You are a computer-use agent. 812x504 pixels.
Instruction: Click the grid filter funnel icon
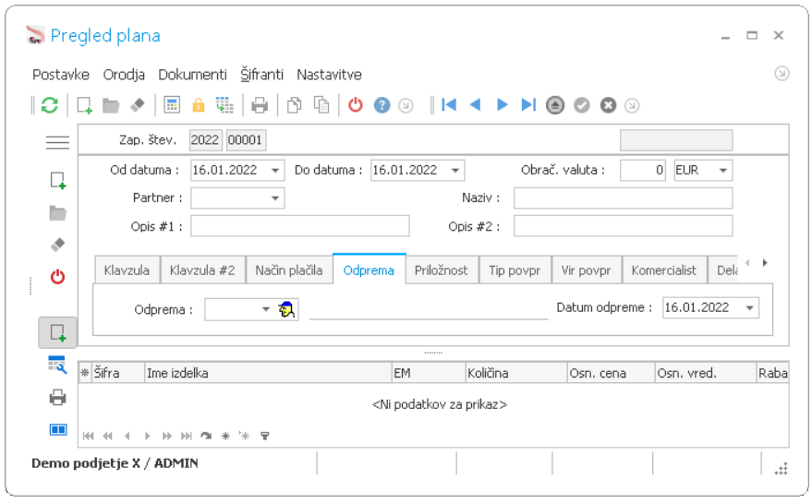264,436
